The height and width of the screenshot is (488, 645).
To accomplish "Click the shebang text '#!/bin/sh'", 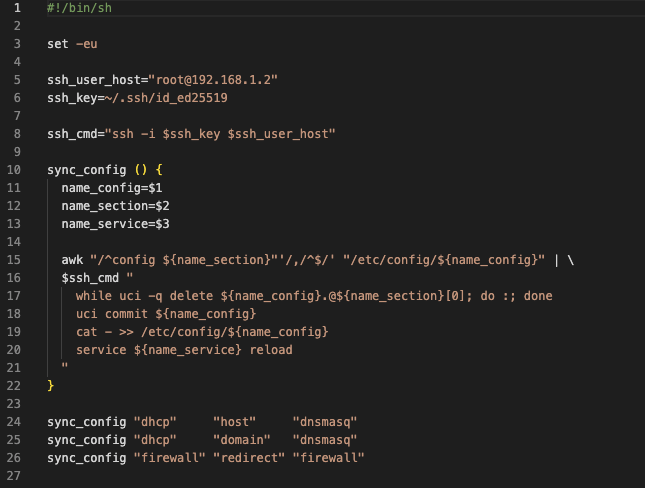I will pos(79,8).
